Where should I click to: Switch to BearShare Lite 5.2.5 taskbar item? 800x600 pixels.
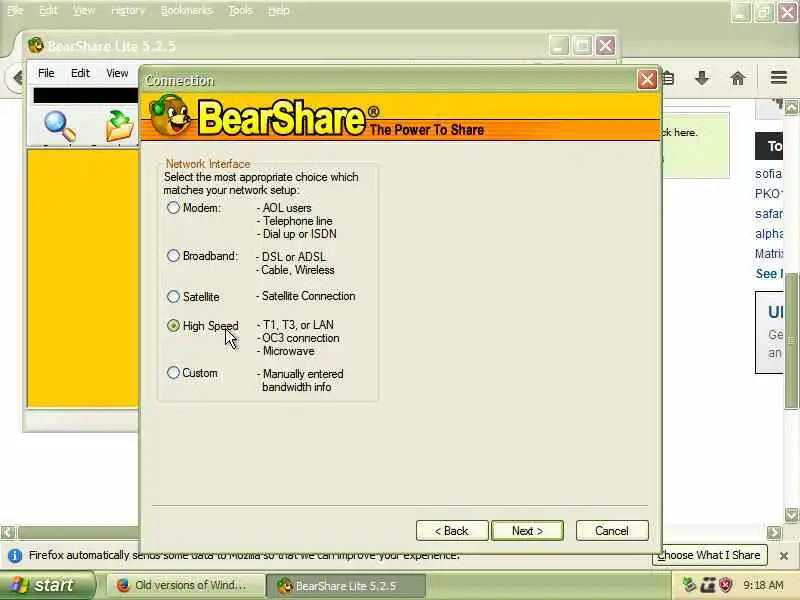(x=346, y=586)
